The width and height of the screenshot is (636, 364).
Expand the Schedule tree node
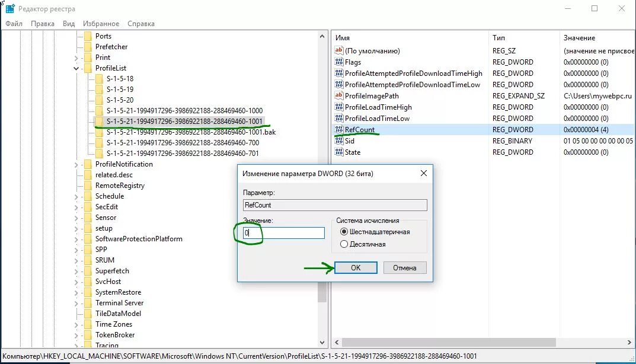coord(76,196)
